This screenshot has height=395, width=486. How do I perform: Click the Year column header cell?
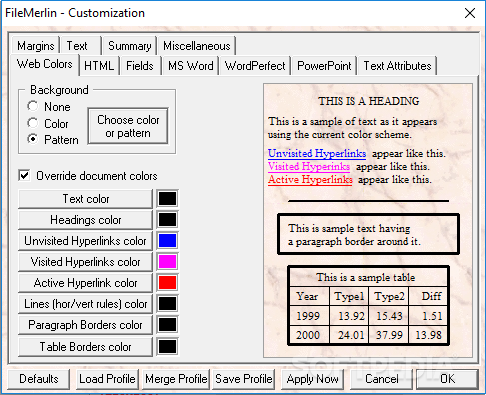pyautogui.click(x=309, y=296)
